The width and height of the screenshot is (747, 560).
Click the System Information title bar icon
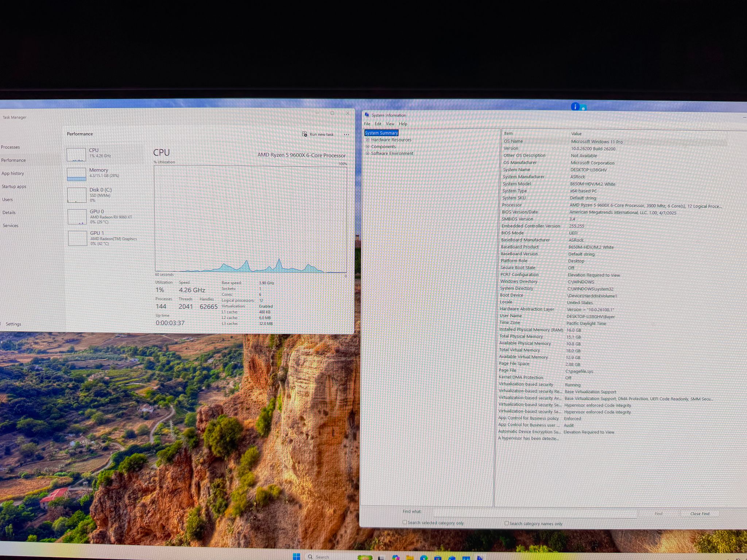click(367, 115)
